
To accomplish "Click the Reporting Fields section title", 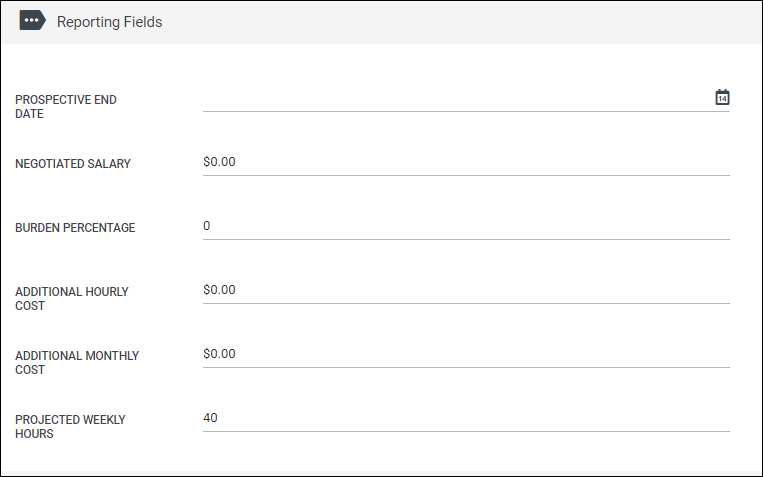I will [x=109, y=22].
